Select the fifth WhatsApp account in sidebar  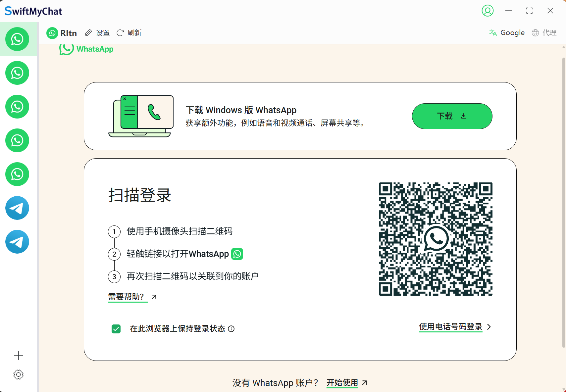click(17, 174)
